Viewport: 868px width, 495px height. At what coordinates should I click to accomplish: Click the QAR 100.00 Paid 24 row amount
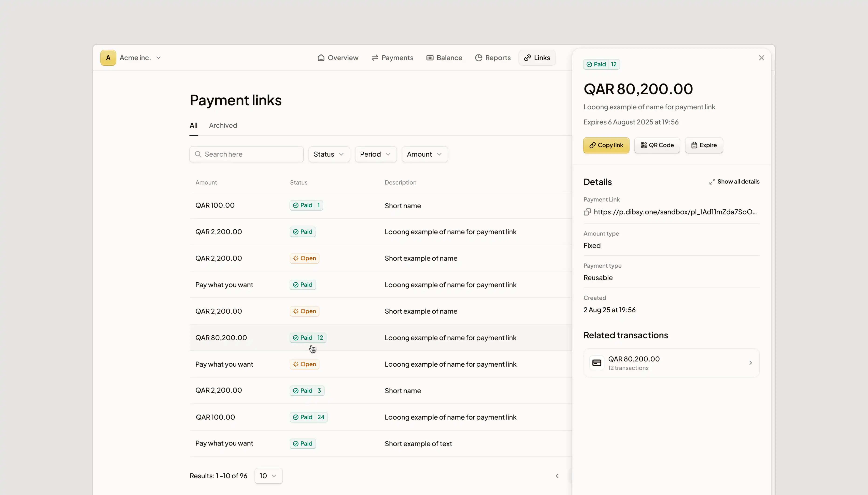(215, 417)
